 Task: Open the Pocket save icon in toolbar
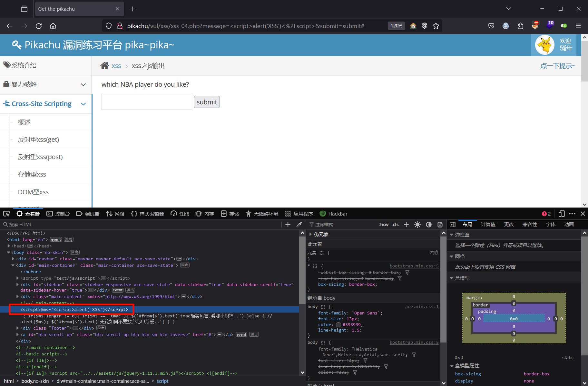tap(491, 26)
